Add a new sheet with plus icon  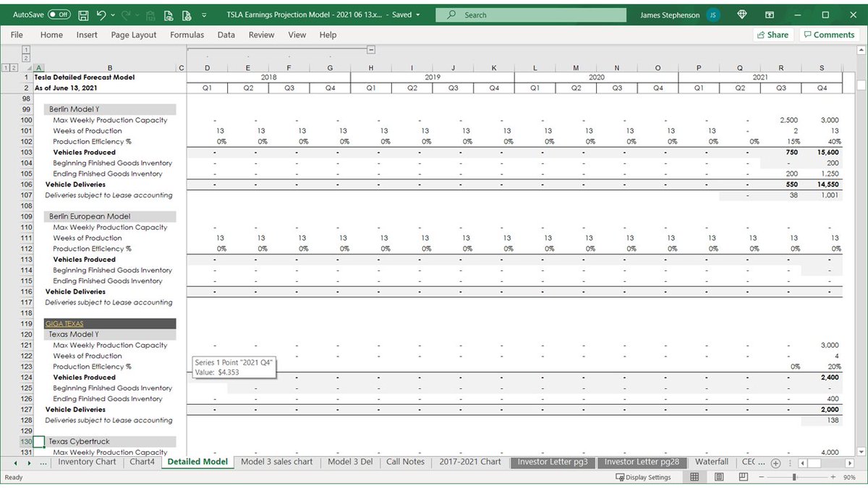(775, 463)
